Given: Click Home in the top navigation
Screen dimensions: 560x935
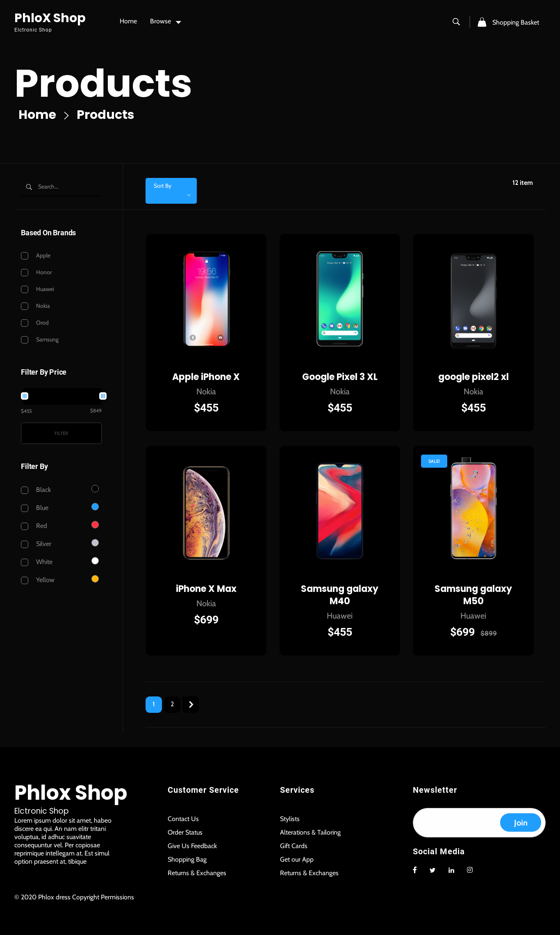Looking at the screenshot, I should pyautogui.click(x=128, y=21).
